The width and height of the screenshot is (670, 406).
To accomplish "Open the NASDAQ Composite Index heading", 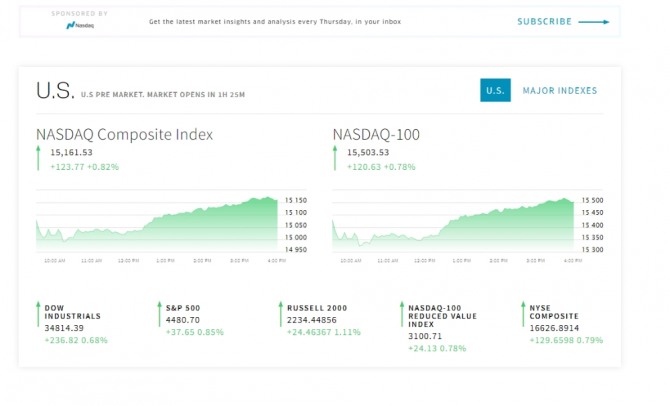I will (124, 135).
